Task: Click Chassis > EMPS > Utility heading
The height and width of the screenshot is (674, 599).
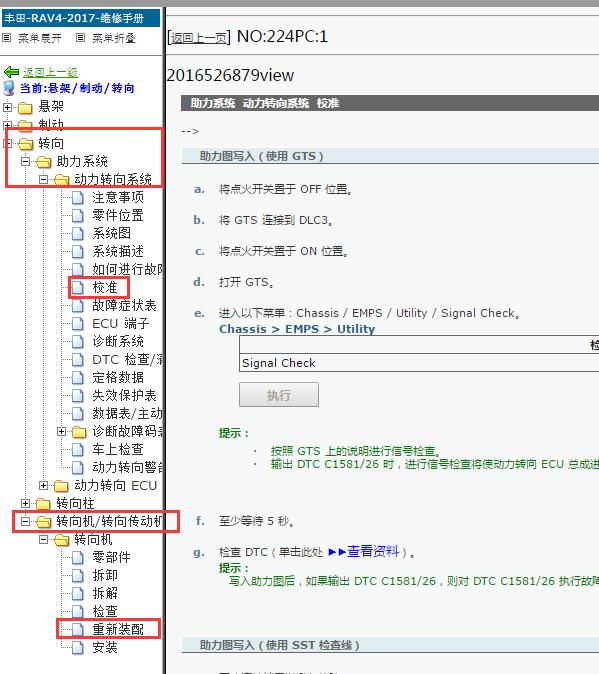Action: click(297, 329)
